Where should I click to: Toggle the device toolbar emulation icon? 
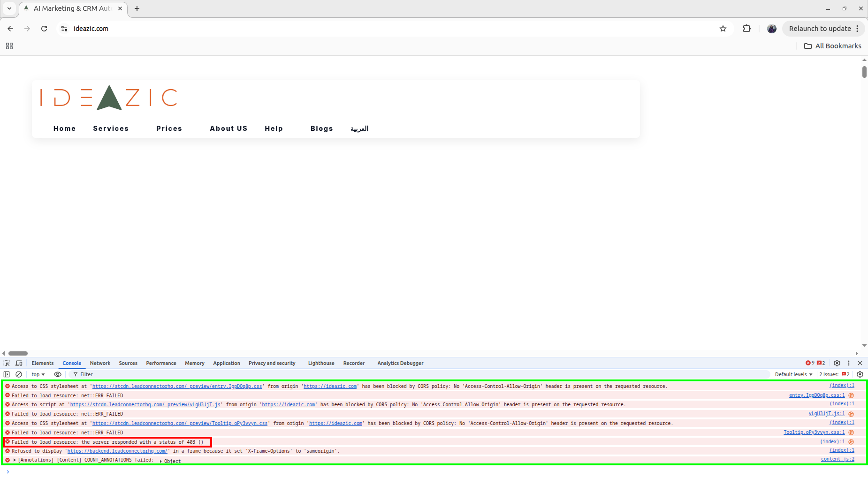pos(19,363)
